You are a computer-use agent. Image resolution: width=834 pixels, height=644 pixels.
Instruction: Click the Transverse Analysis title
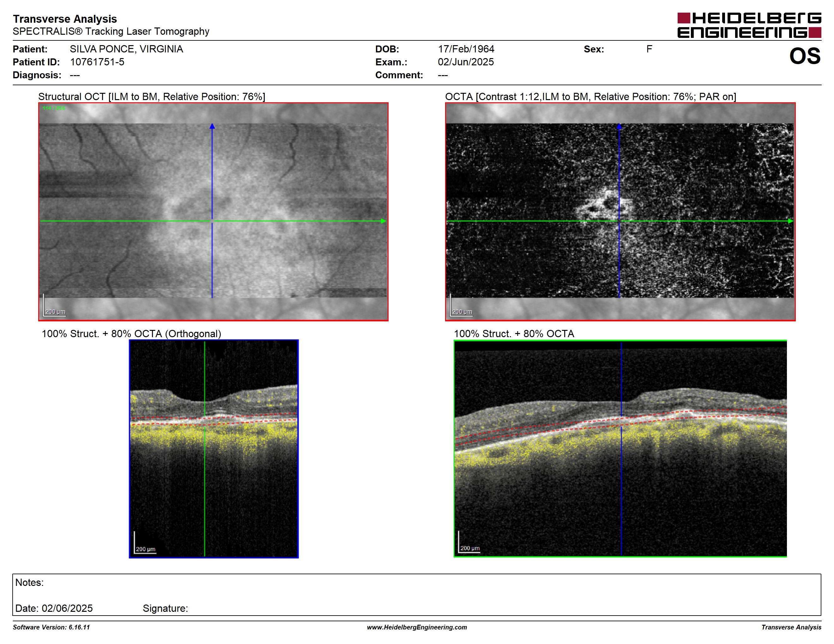click(x=65, y=19)
